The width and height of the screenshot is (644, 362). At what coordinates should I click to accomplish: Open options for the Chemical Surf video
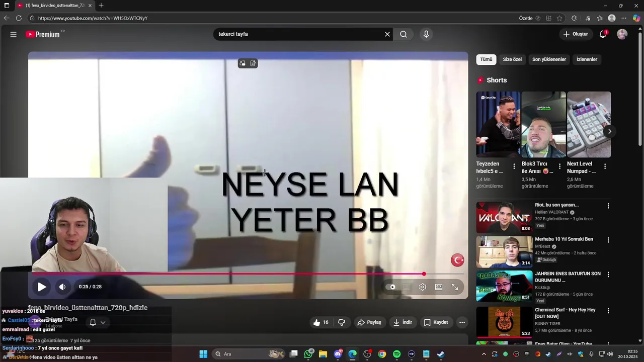(x=608, y=311)
